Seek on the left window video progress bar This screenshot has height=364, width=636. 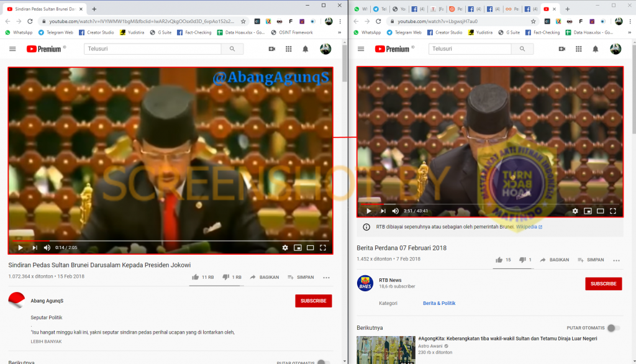(170, 241)
